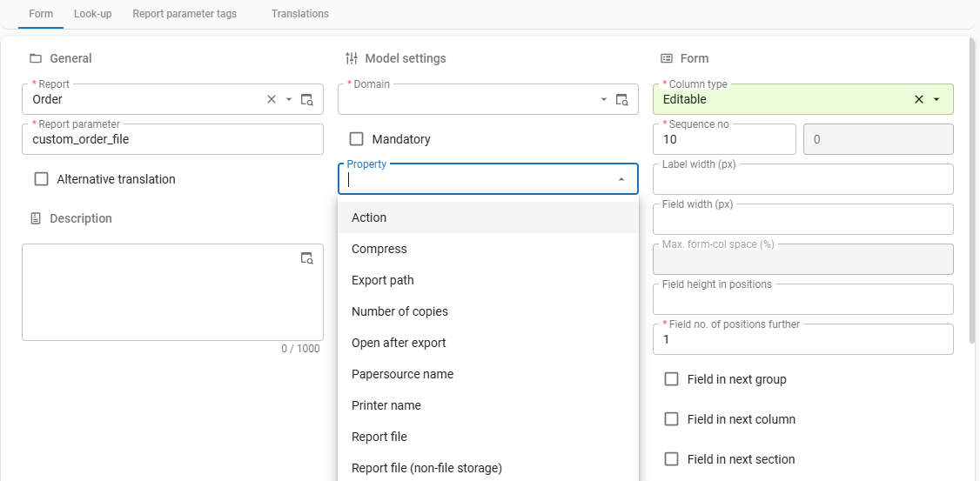Clear the Report field value Order
980x481 pixels.
(x=272, y=99)
